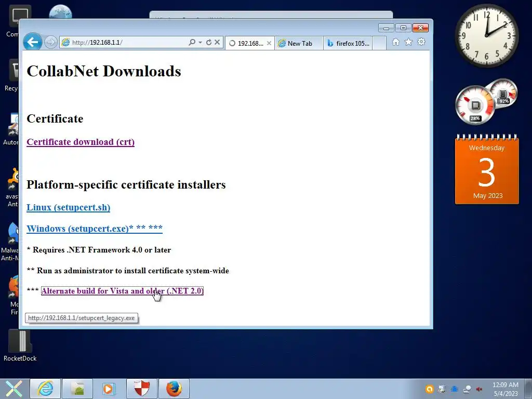Open the green folder icon on the taskbar
This screenshot has width=532, height=399.
click(x=77, y=389)
